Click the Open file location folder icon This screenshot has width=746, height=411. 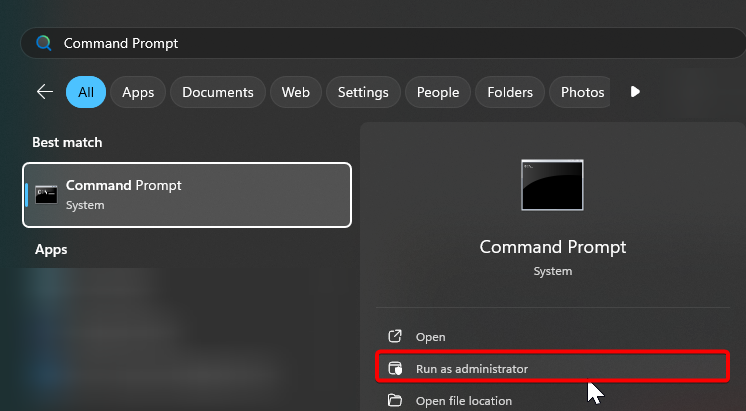[x=395, y=400]
